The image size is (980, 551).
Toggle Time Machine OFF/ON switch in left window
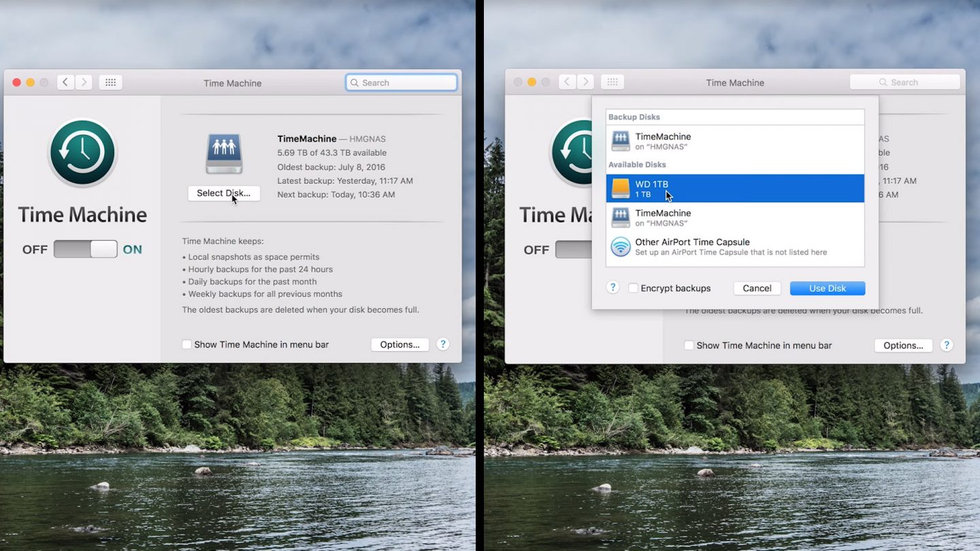coord(86,249)
